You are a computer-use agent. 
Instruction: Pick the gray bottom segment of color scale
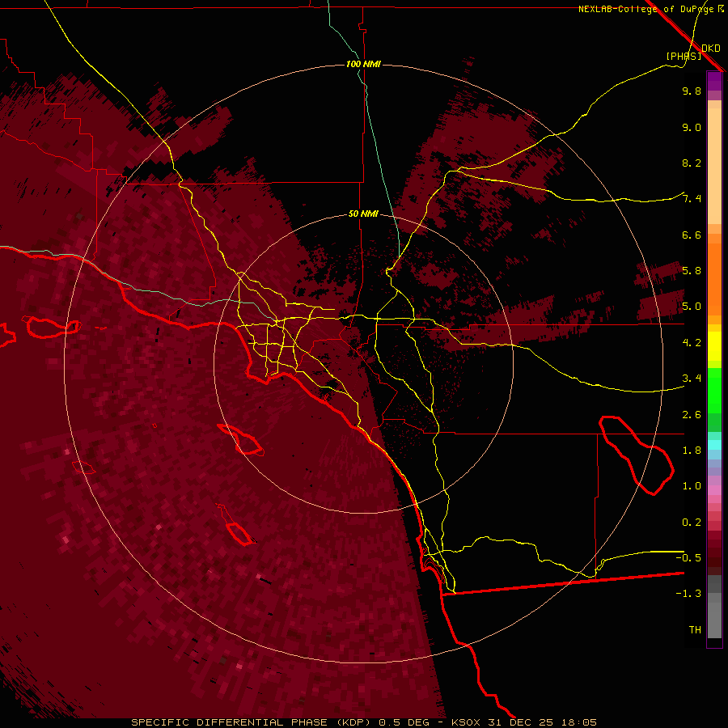(x=714, y=616)
